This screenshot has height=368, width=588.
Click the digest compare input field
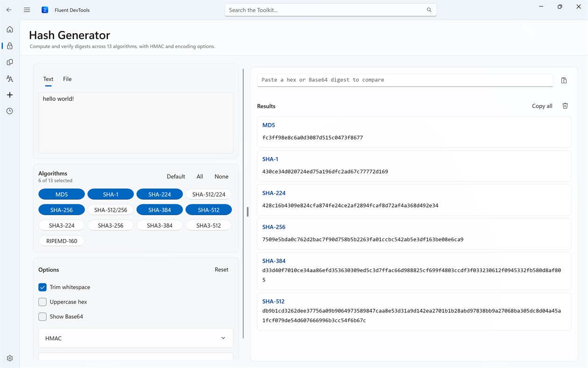coord(405,80)
